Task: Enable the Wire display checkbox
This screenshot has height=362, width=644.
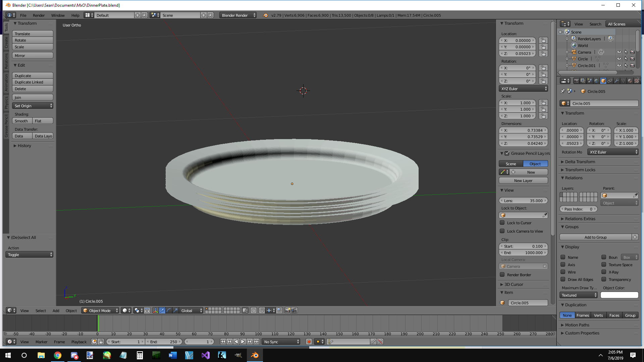Action: point(563,272)
